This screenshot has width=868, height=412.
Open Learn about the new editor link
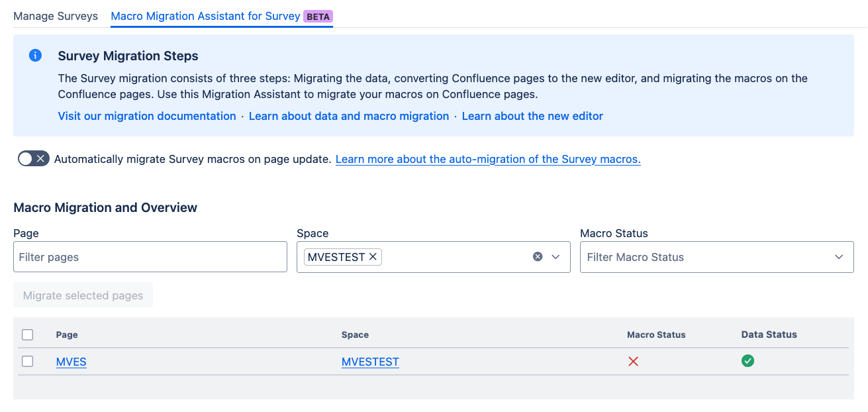coord(532,116)
